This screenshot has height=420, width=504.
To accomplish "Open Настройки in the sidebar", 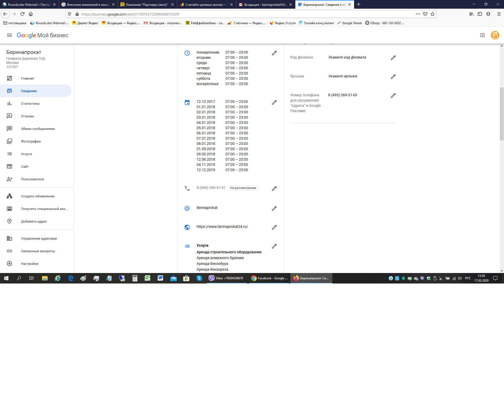I will [x=36, y=264].
